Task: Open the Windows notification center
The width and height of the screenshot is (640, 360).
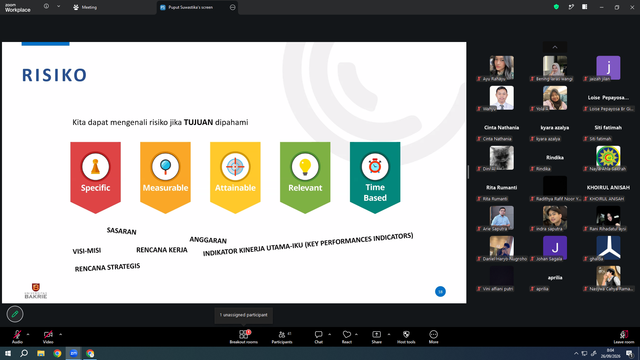Action: 630,353
